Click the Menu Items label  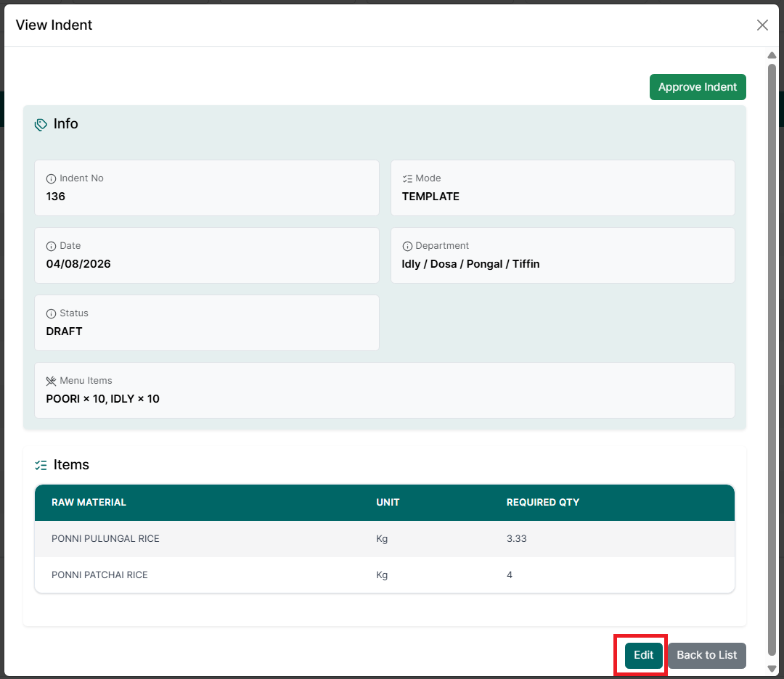[x=86, y=381]
